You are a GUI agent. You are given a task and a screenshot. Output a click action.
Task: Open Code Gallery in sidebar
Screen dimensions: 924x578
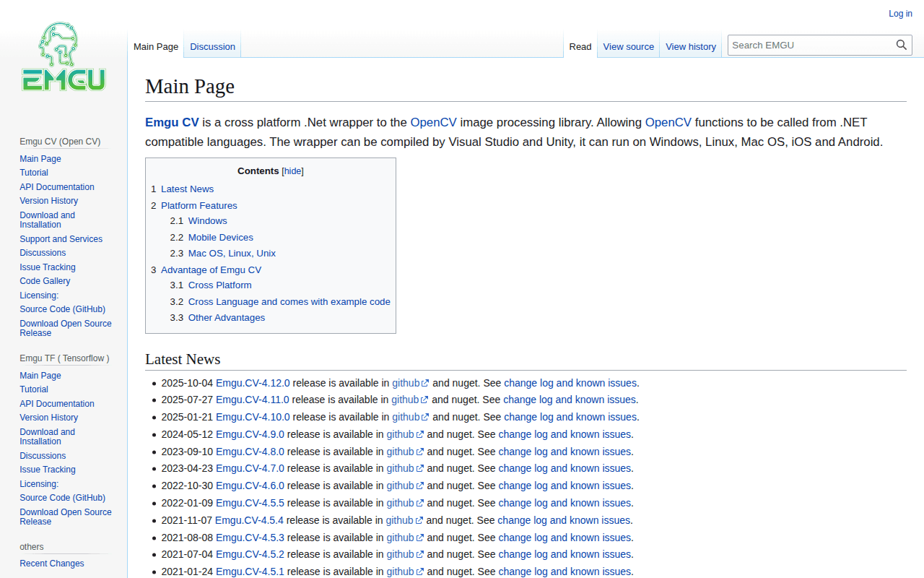pos(45,281)
